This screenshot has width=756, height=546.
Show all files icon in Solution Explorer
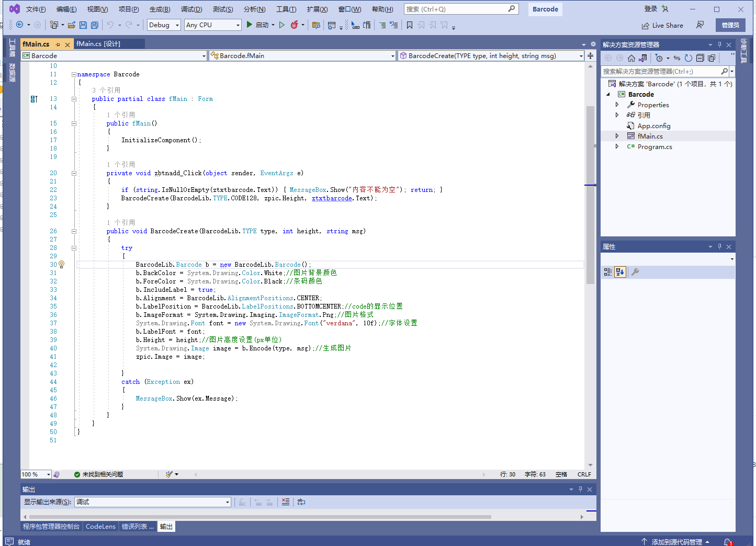[712, 58]
